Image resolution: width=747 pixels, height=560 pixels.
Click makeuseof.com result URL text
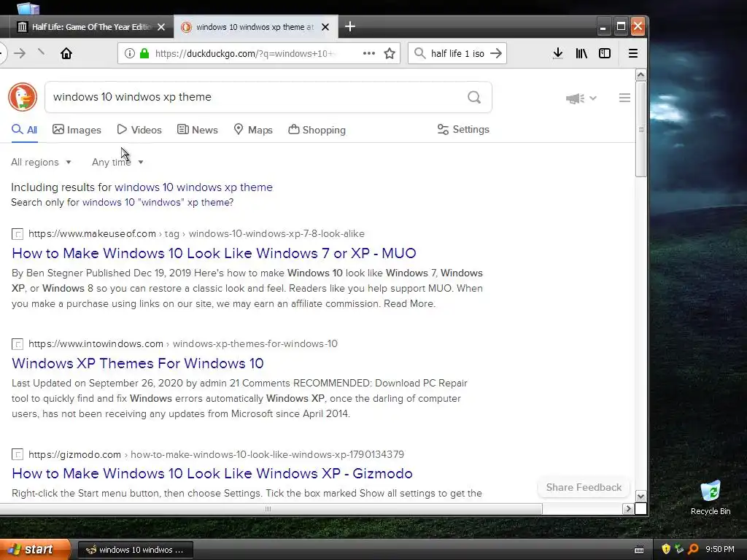pyautogui.click(x=196, y=234)
